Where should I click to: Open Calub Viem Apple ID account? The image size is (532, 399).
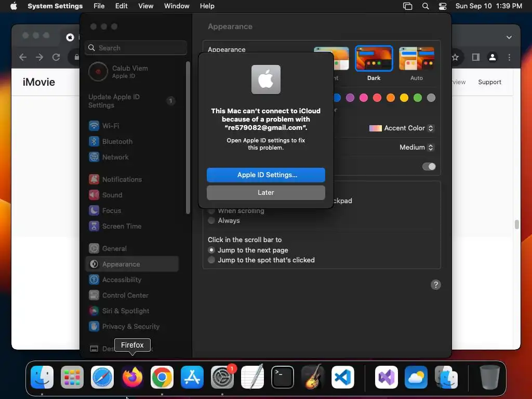132,72
